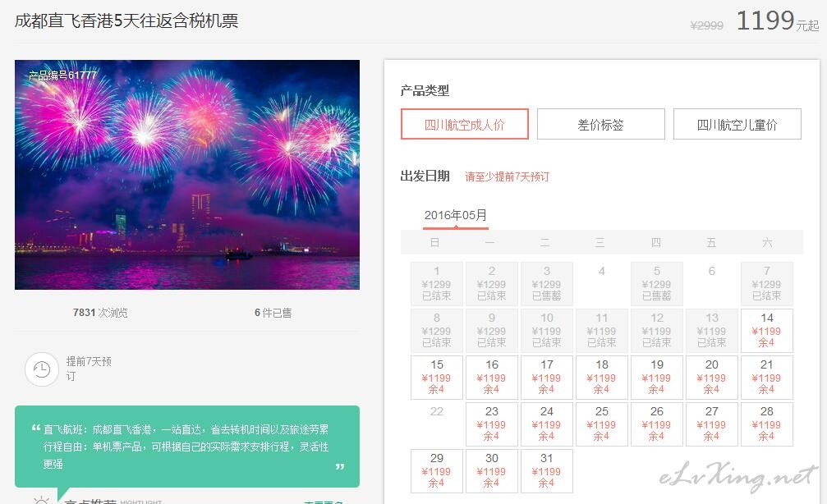
Task: Pick departure date May 20
Action: [x=711, y=378]
